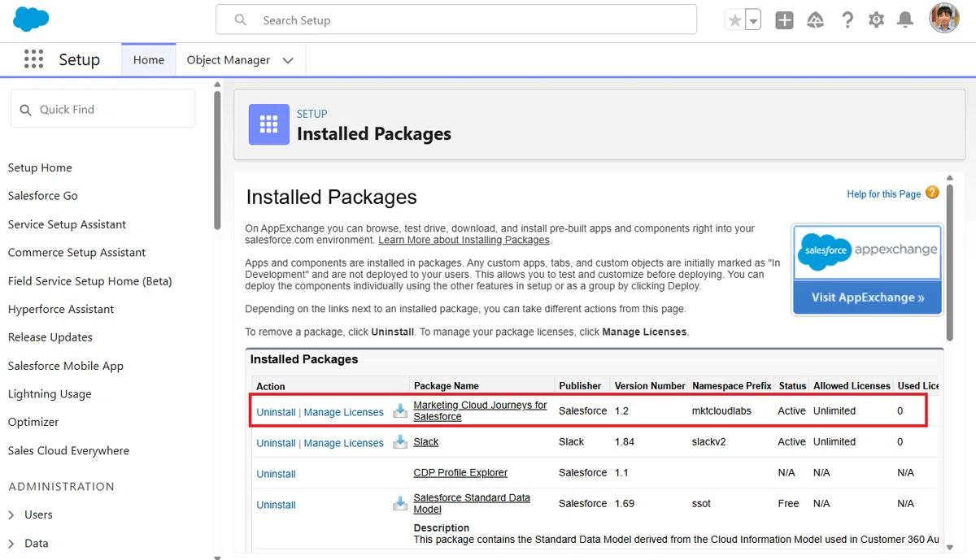The image size is (976, 560).
Task: Open Service Setup Assistant
Action: pos(67,224)
